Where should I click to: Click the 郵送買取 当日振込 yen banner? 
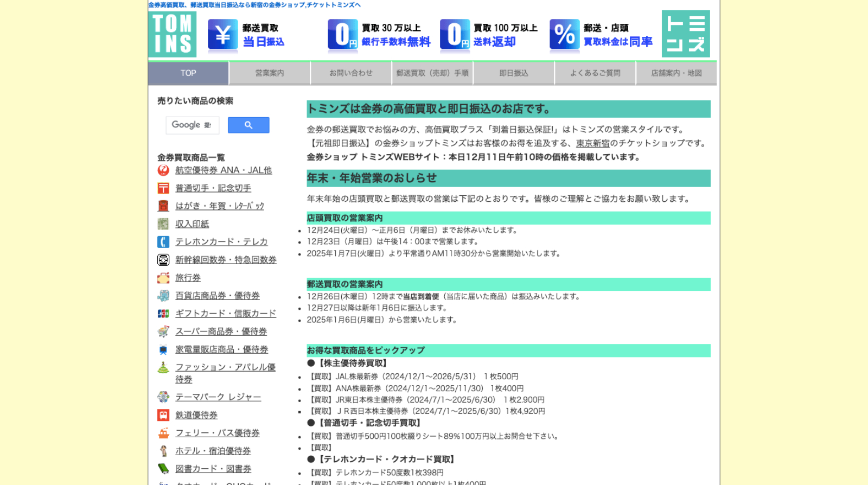coord(247,35)
